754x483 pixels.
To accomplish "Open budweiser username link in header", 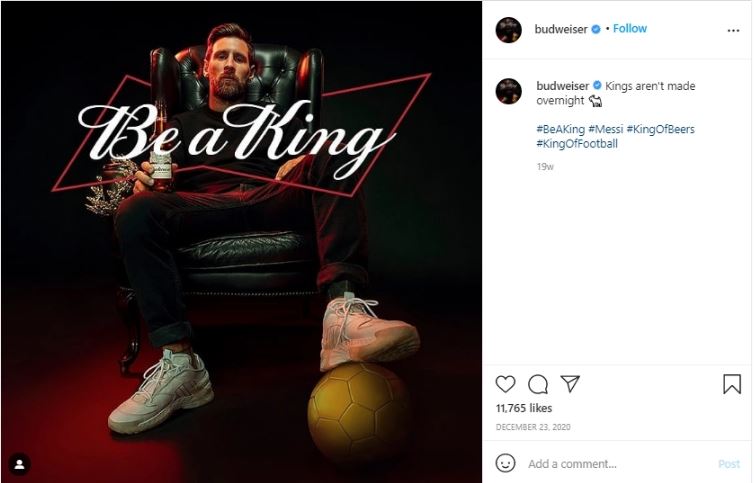I will pyautogui.click(x=561, y=30).
